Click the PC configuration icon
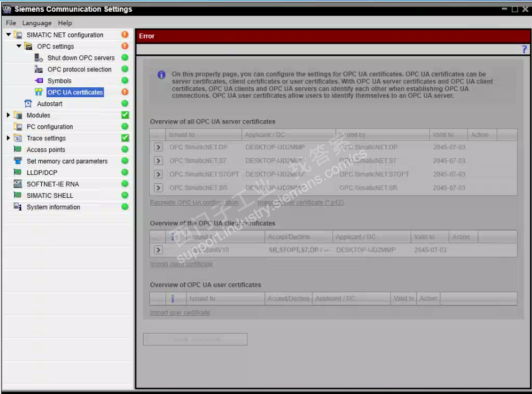The width and height of the screenshot is (532, 394). click(18, 126)
